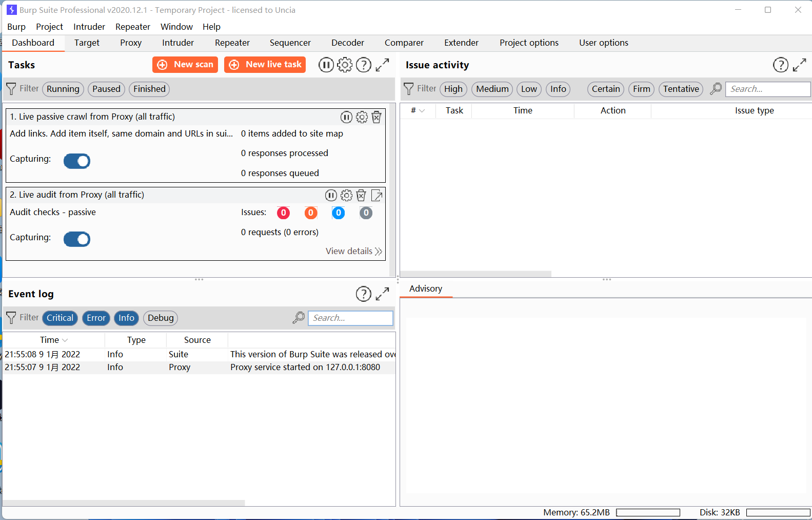The height and width of the screenshot is (520, 812).
Task: Click the Issue activity search magnifier icon
Action: pos(716,89)
